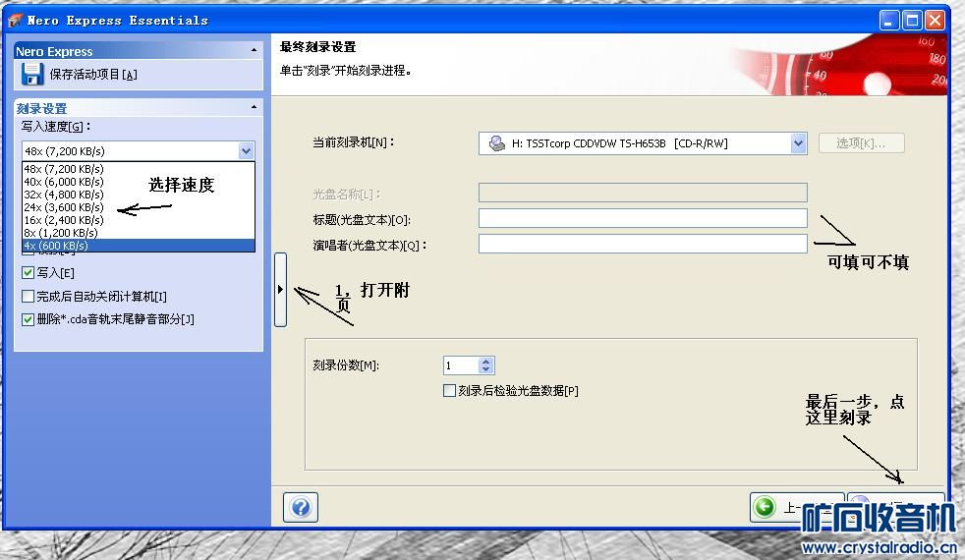Screen dimensions: 965x560
Task: Open the 当前刻录机 drive dropdown arrow
Action: [798, 143]
